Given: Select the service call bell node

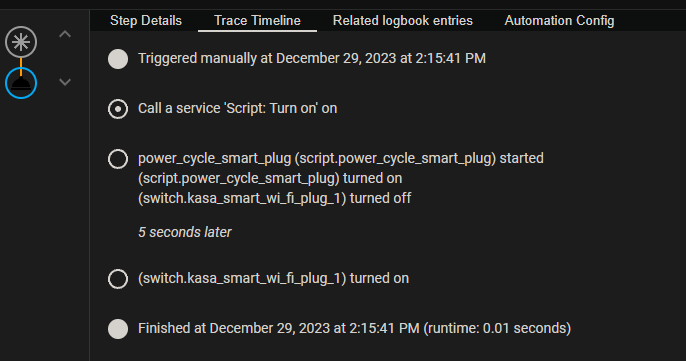Looking at the screenshot, I should [21, 83].
